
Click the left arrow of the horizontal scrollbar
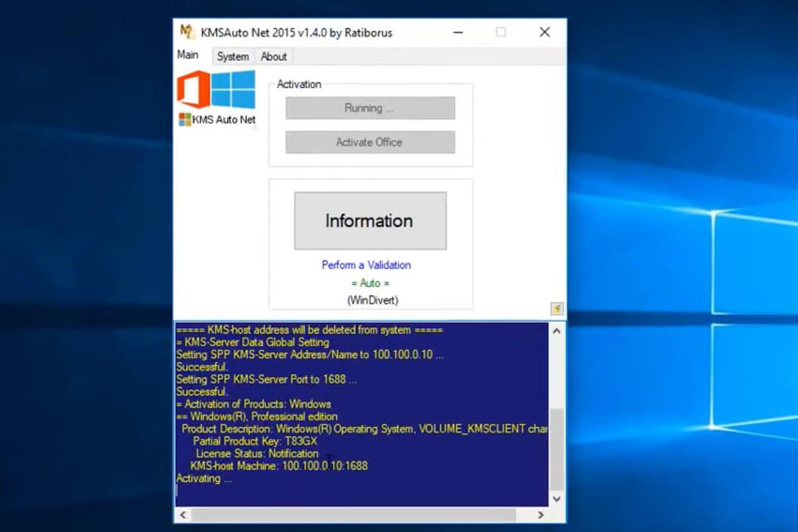[181, 515]
